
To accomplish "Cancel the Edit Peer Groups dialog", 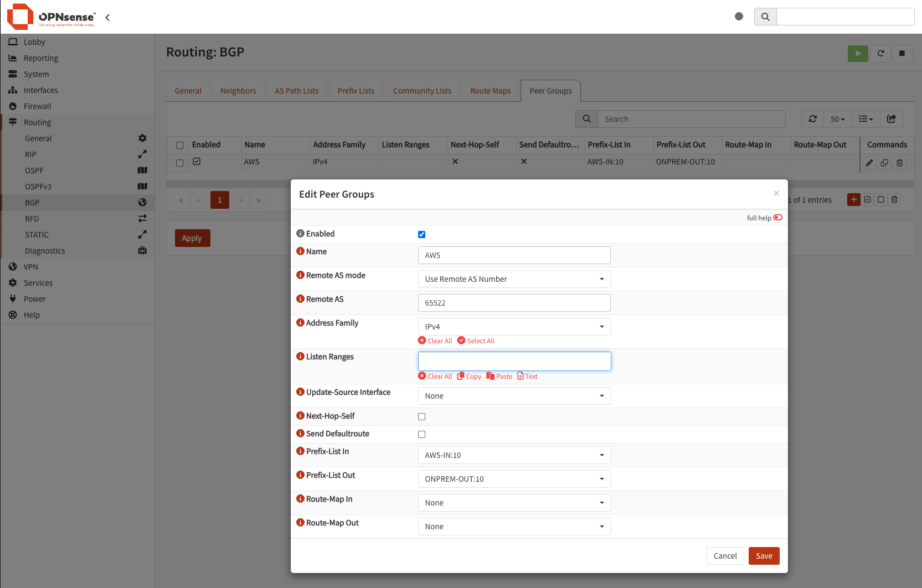I will (725, 556).
